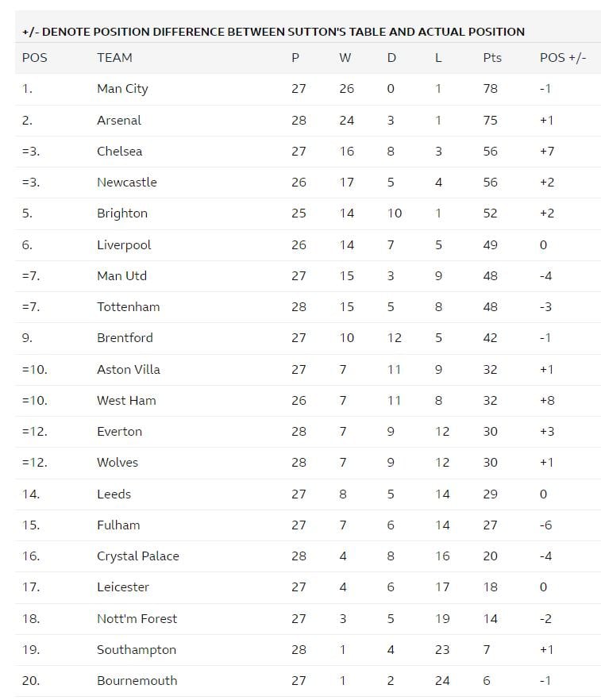Select Brentford team name
This screenshot has width=601, height=700.
tap(125, 337)
